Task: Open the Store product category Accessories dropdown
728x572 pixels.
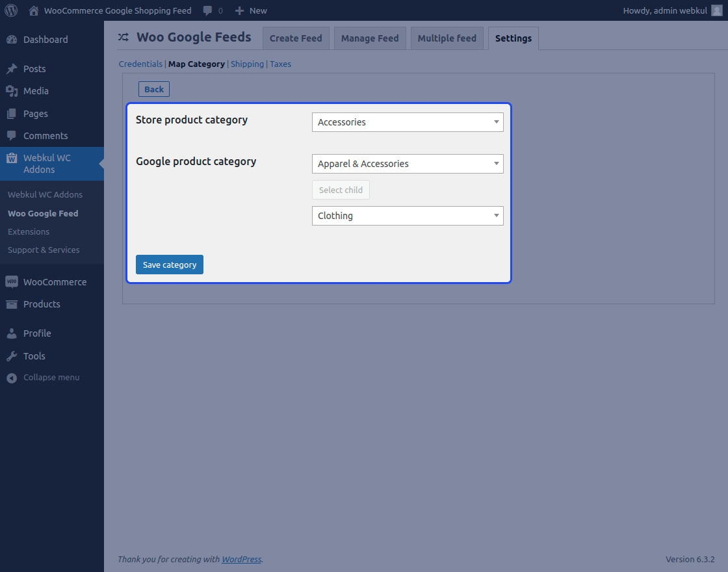Action: pyautogui.click(x=408, y=122)
